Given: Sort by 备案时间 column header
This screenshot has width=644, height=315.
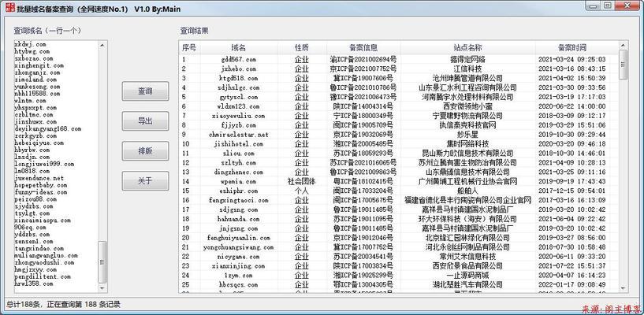Looking at the screenshot, I should click(572, 47).
